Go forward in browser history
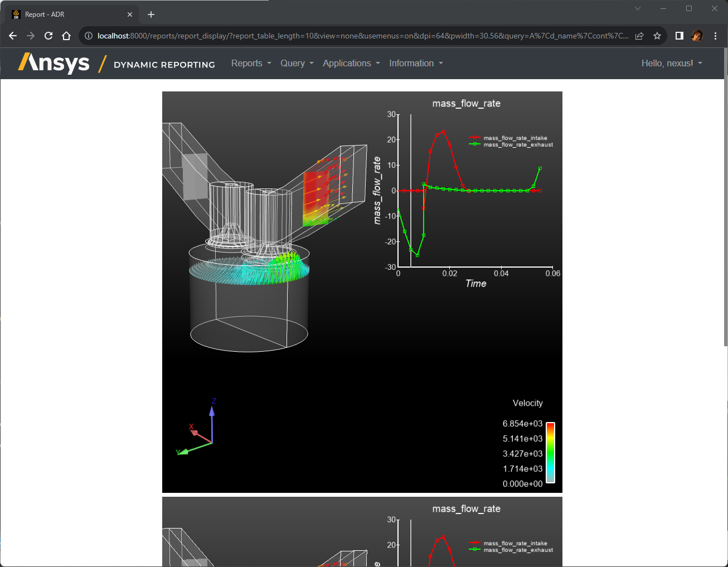The width and height of the screenshot is (728, 567). (x=31, y=36)
